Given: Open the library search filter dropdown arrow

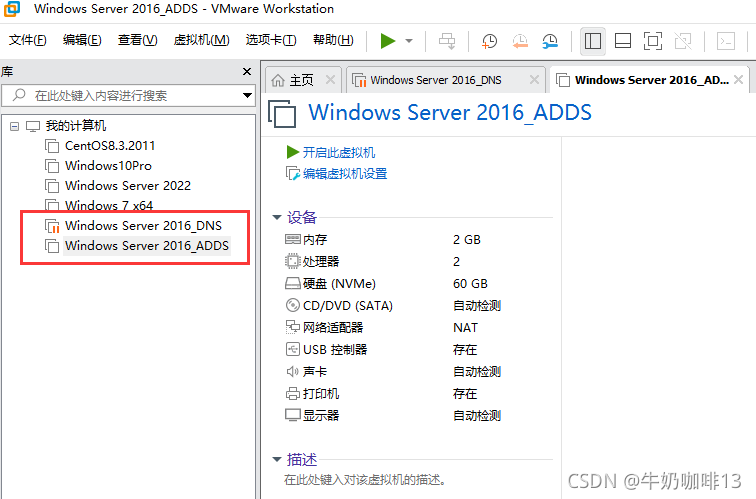Looking at the screenshot, I should [247, 95].
